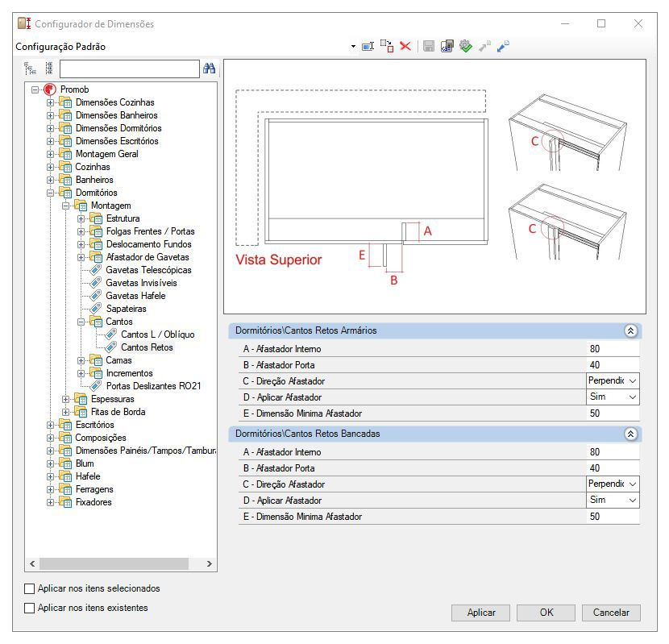Expand the Estrutura tree node
Viewport: 669px width, 644px height.
pyautogui.click(x=81, y=219)
